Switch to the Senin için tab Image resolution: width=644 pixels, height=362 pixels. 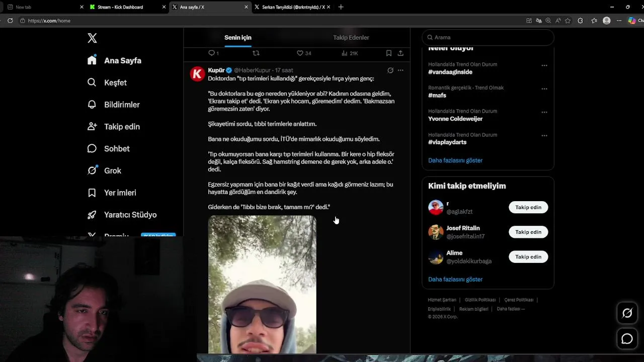238,38
